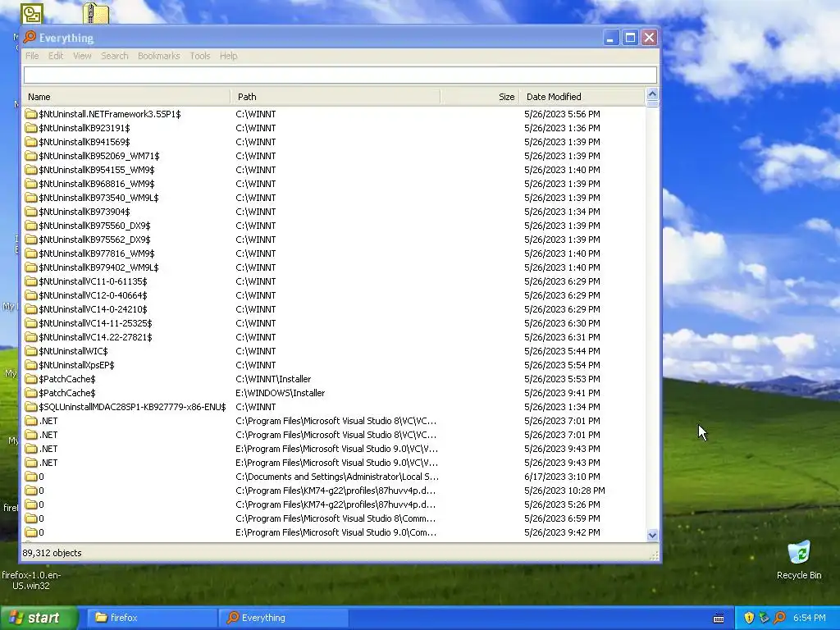Click the system tray clock showing 6:54 PM
The width and height of the screenshot is (840, 630).
pyautogui.click(x=809, y=618)
